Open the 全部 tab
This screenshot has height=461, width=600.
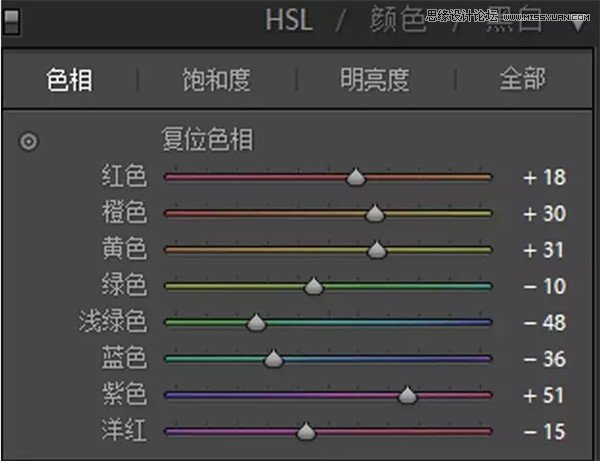pyautogui.click(x=522, y=78)
